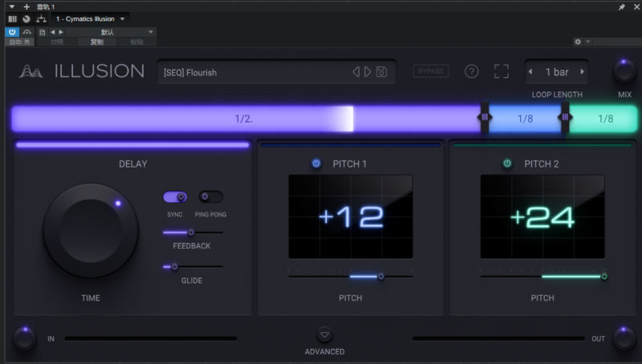Image resolution: width=642 pixels, height=364 pixels.
Task: Decrease loop length with left arrow
Action: (x=530, y=71)
